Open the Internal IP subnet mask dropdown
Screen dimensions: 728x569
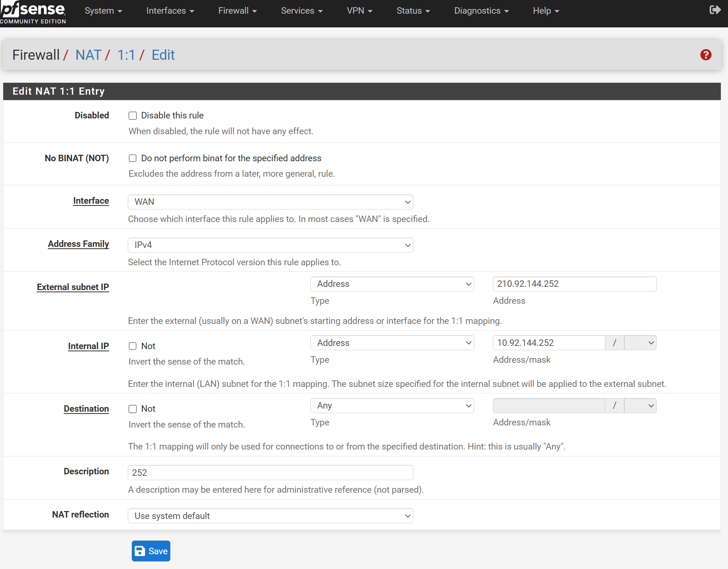(640, 343)
